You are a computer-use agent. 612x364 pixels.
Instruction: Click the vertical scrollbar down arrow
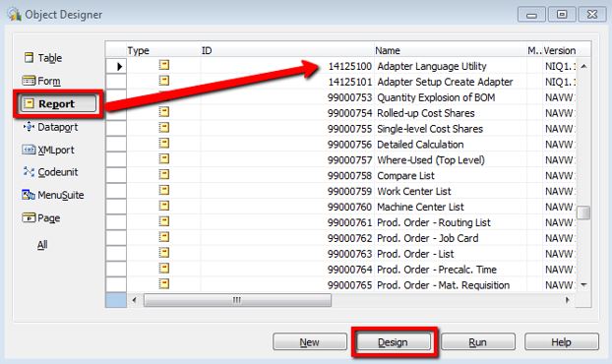click(x=583, y=285)
